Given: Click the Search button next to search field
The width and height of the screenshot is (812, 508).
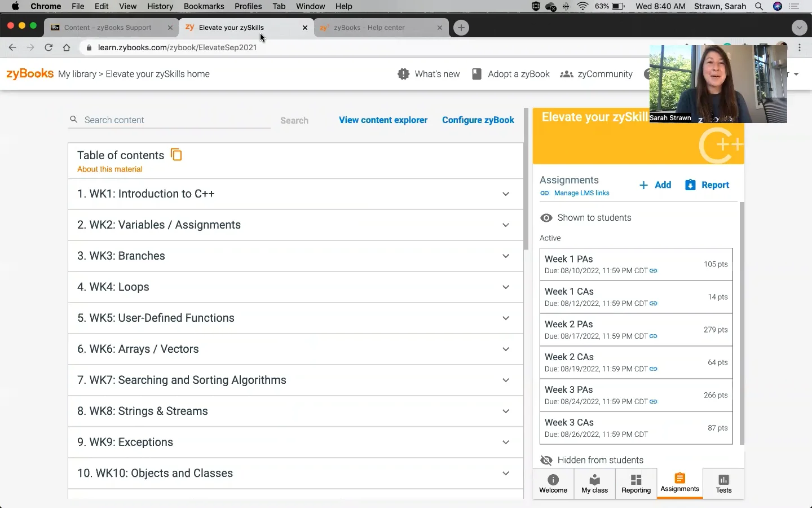Looking at the screenshot, I should tap(294, 121).
